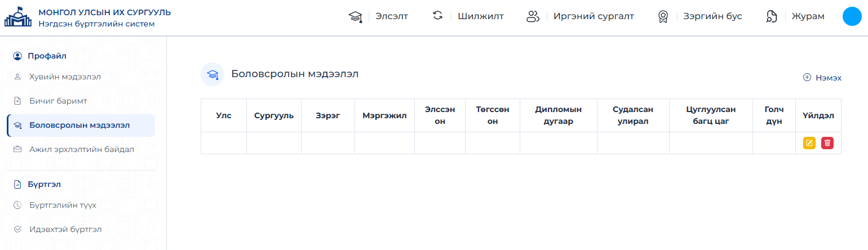This screenshot has height=250, width=868.
Task: Click the Судалсан улирал column header
Action: (633, 115)
